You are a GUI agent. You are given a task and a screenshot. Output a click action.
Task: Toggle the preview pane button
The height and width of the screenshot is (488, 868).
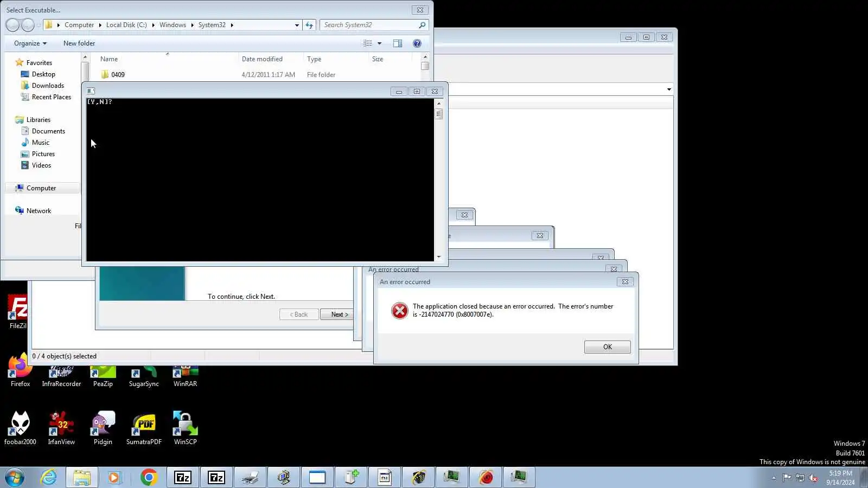coord(398,43)
